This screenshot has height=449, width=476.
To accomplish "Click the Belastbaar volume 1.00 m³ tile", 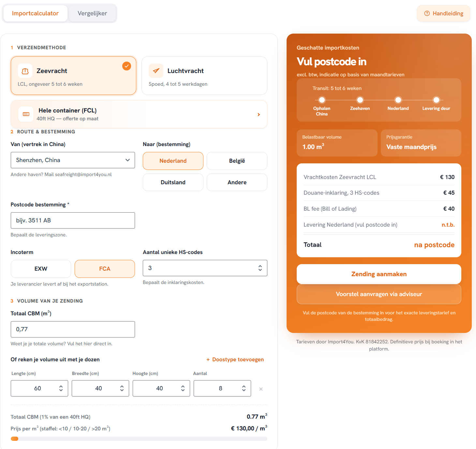I will tap(337, 143).
